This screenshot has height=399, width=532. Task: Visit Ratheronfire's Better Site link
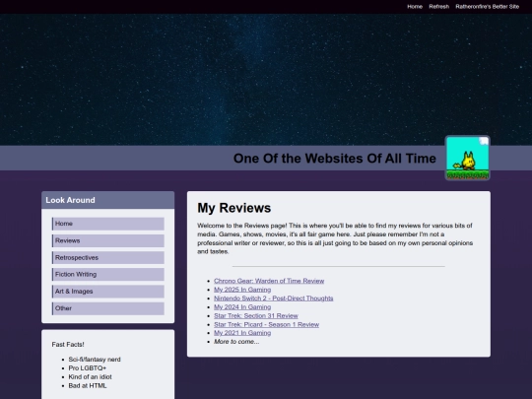pos(488,7)
